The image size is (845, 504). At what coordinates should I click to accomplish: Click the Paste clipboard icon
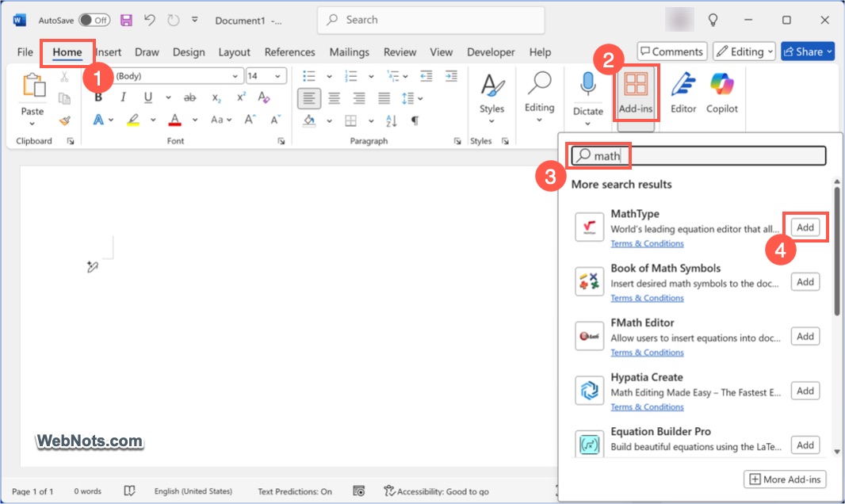[x=33, y=85]
